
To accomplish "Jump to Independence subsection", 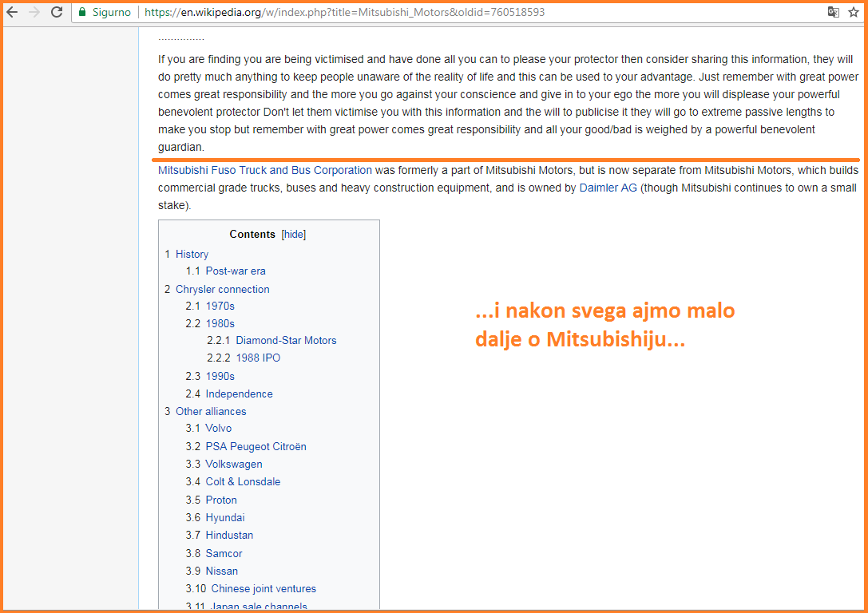I will tap(239, 394).
